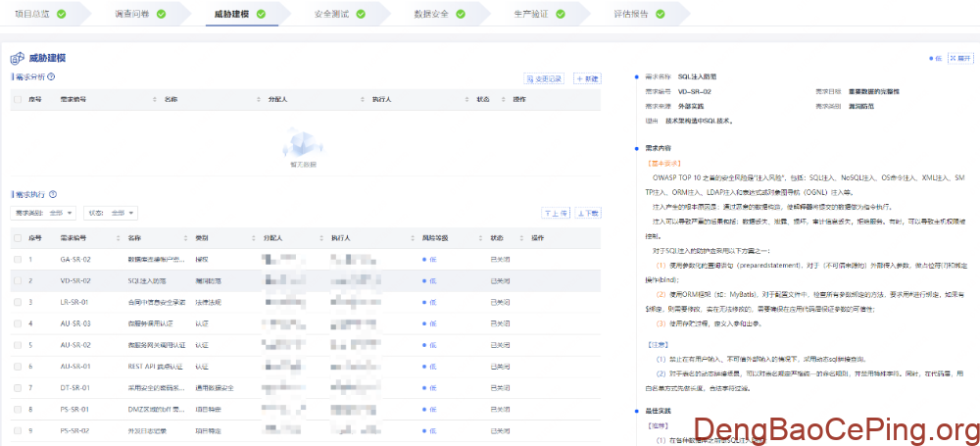Expand the detail panel with 展开
This screenshot has width=980, height=446.
point(961,58)
